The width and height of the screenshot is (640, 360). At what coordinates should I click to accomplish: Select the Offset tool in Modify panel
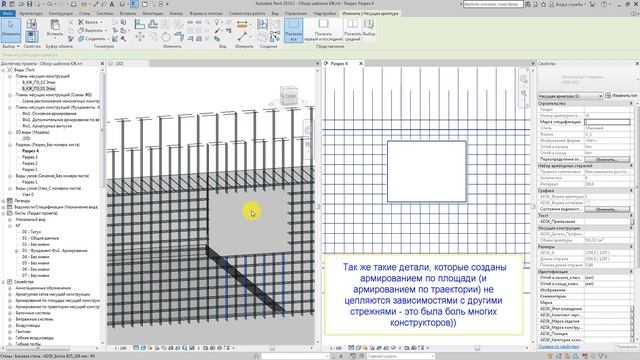[153, 24]
